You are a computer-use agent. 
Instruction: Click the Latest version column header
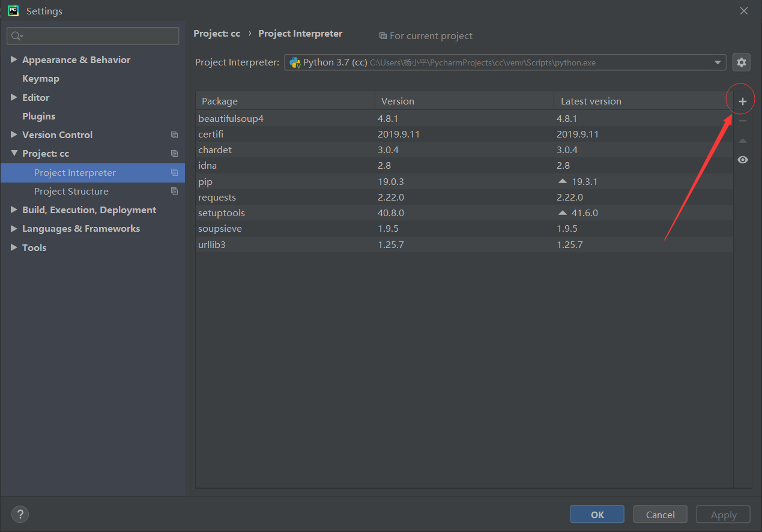point(643,101)
